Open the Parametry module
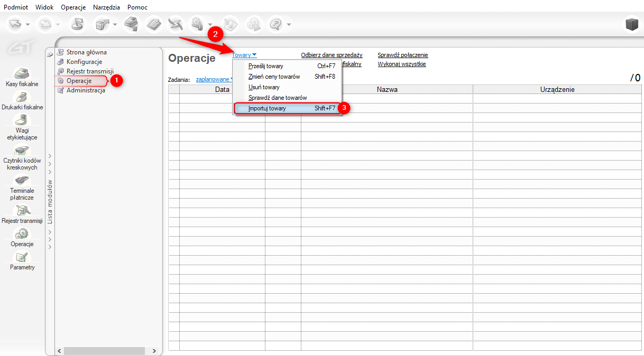The width and height of the screenshot is (644, 356). 22,260
